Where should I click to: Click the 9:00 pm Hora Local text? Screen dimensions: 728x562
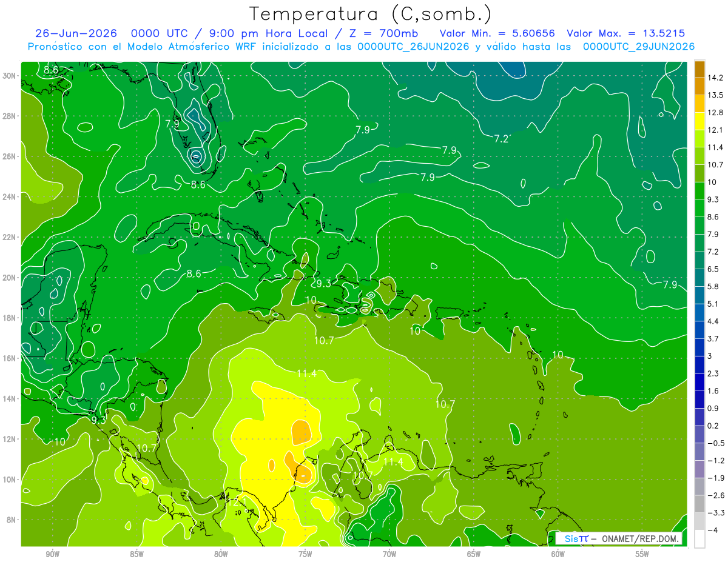(x=267, y=34)
